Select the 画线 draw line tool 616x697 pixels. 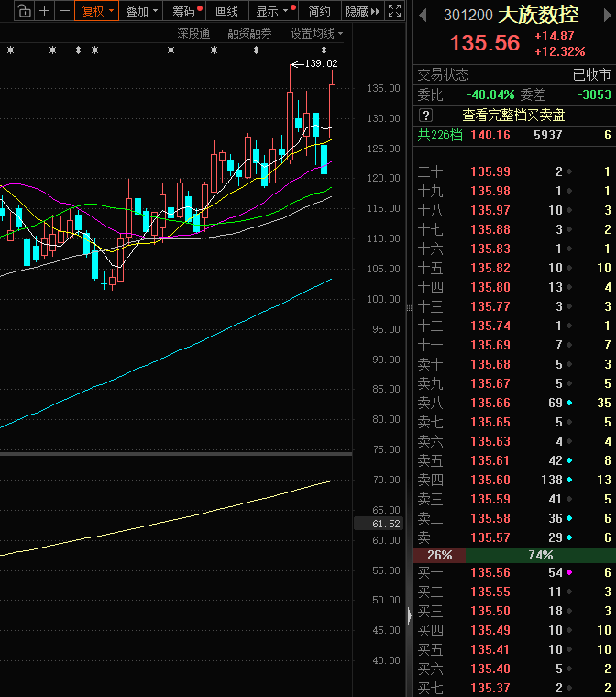point(226,11)
